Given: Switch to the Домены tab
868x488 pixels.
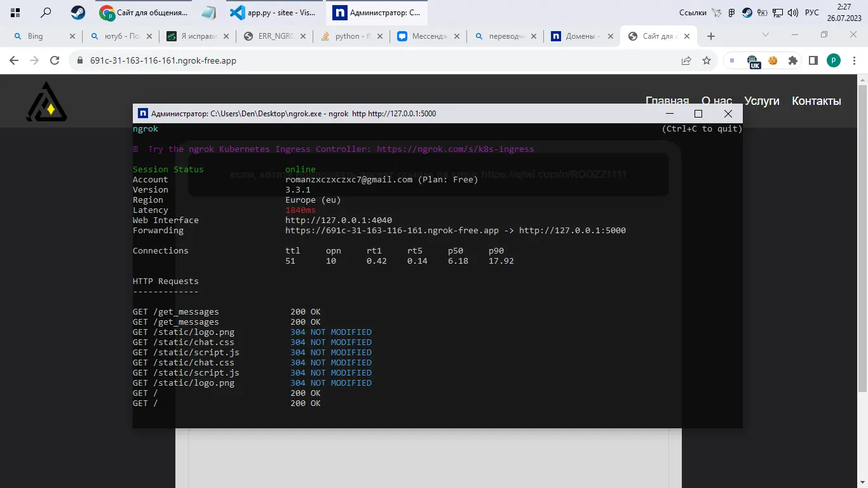Looking at the screenshot, I should click(x=583, y=36).
